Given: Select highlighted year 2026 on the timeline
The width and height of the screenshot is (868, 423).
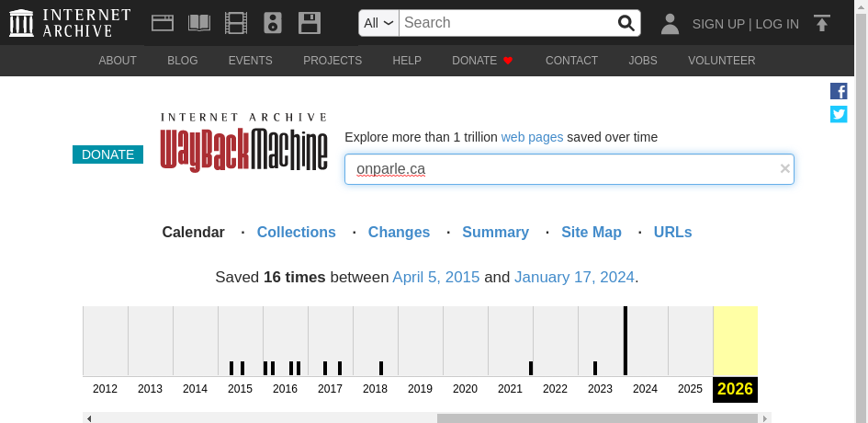Looking at the screenshot, I should coord(735,389).
